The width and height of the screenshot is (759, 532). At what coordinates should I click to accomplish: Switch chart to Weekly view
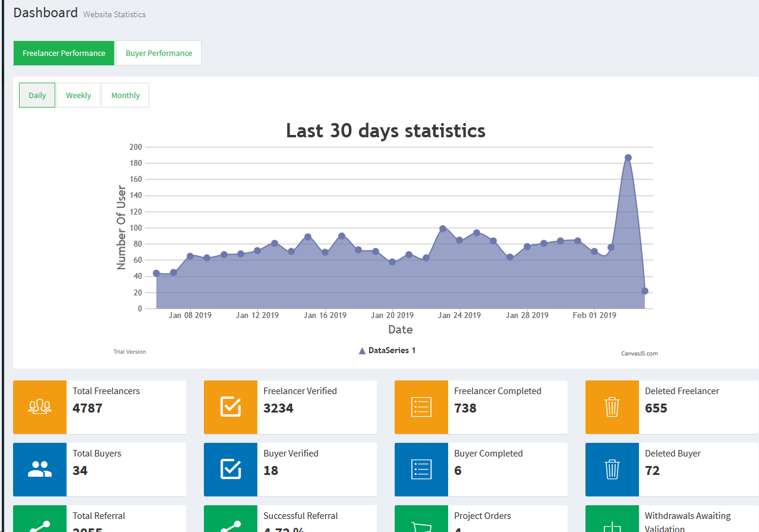coord(78,95)
